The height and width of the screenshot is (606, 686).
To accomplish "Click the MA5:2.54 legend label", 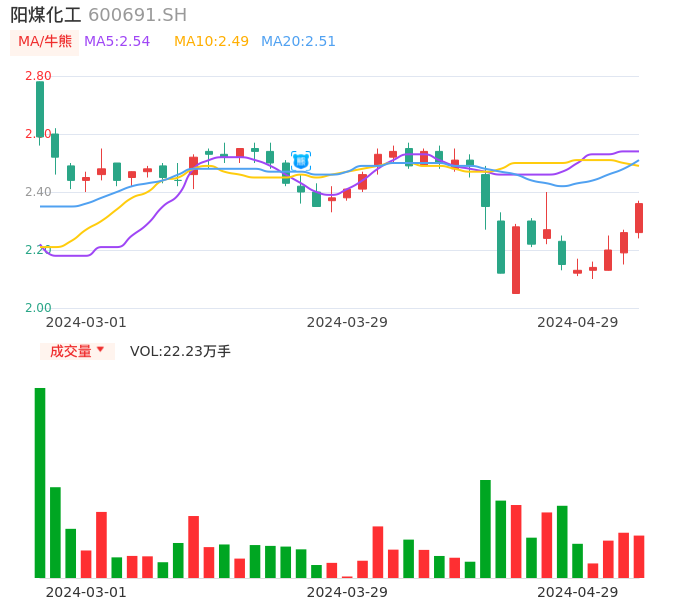I will 117,42.
